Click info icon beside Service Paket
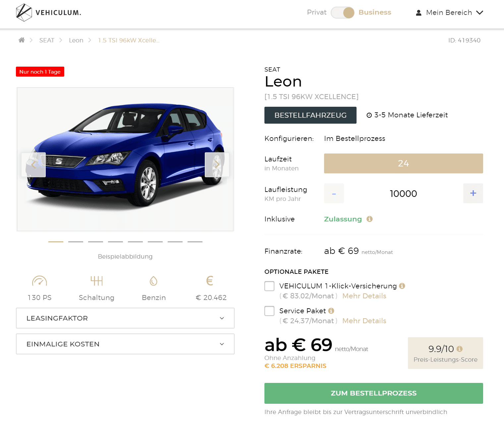Screen dimensions: 504x422 point(331,311)
